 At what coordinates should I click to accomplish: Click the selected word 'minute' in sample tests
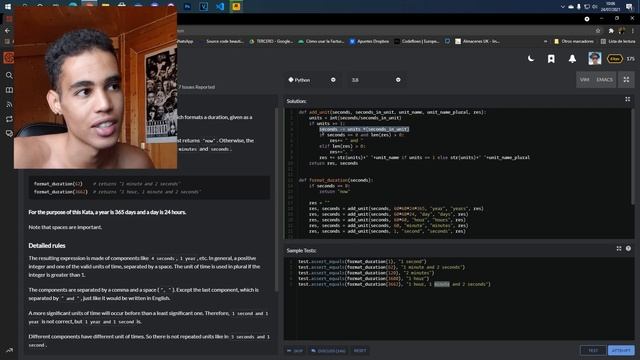[x=442, y=284]
